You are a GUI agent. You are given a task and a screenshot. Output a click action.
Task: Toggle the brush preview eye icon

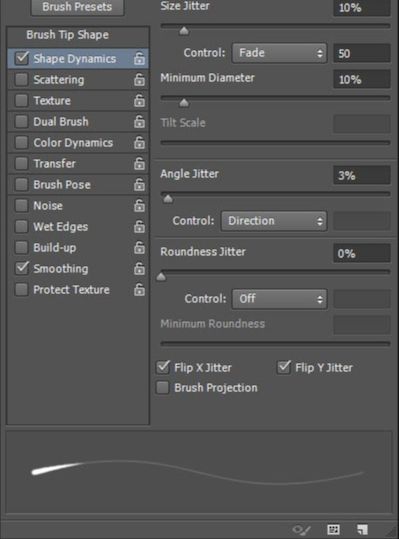[301, 530]
